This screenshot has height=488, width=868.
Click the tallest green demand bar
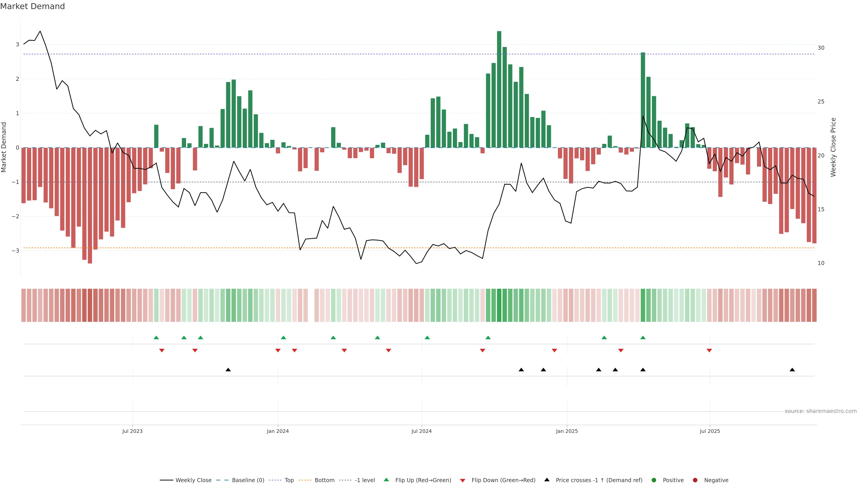[499, 89]
